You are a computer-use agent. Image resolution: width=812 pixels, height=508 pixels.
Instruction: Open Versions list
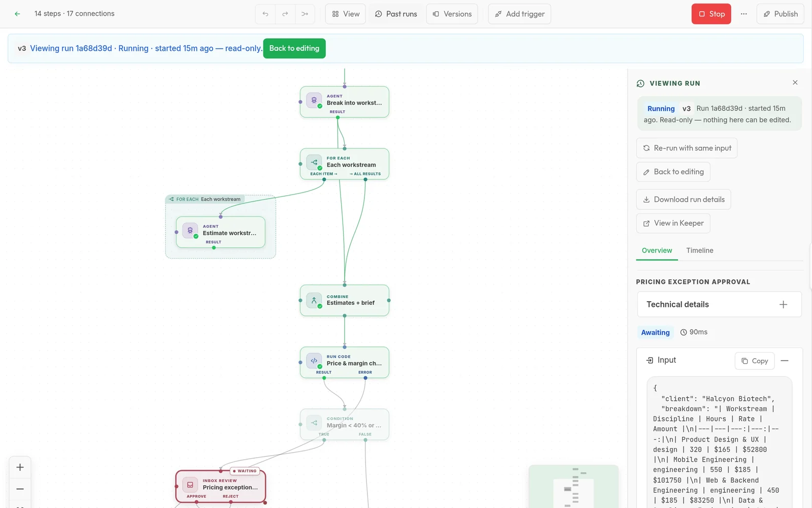pos(452,14)
